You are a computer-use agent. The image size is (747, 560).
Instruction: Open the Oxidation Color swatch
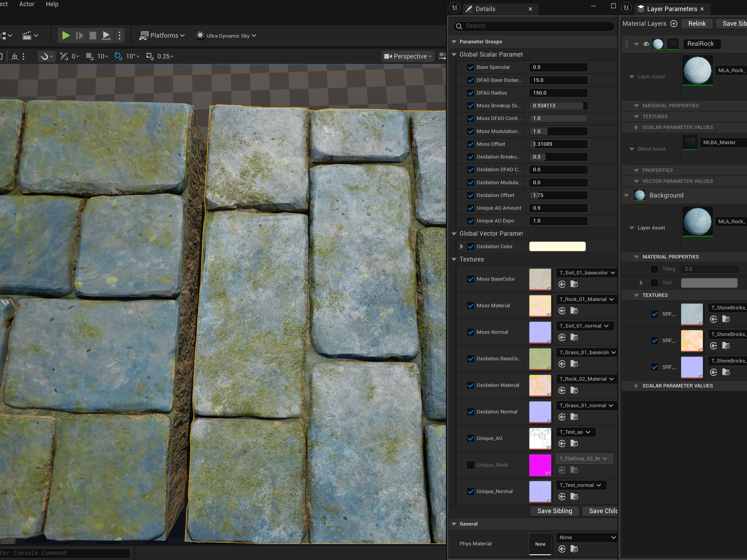pos(557,247)
